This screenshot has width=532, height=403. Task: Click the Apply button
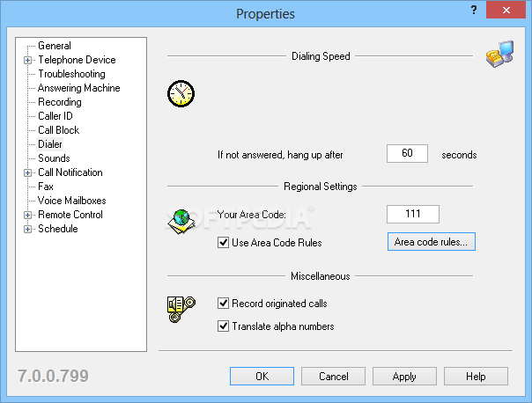click(x=404, y=377)
